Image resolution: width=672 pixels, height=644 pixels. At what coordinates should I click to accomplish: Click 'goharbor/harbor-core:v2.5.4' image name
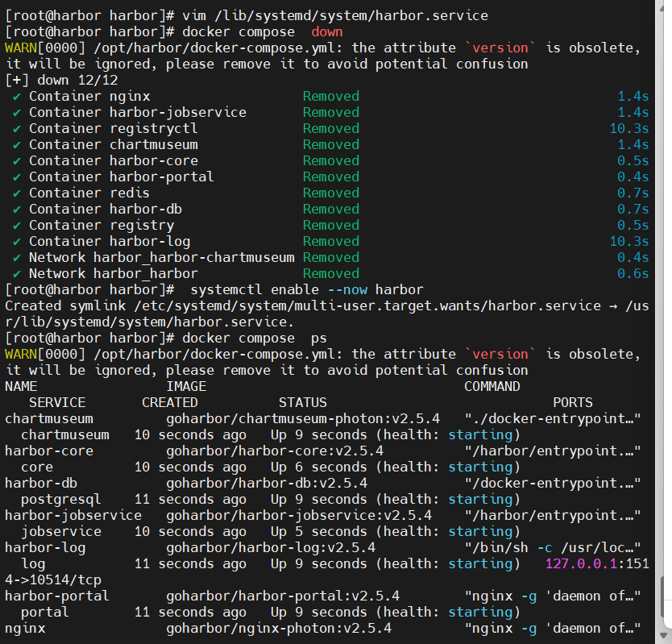tap(275, 451)
